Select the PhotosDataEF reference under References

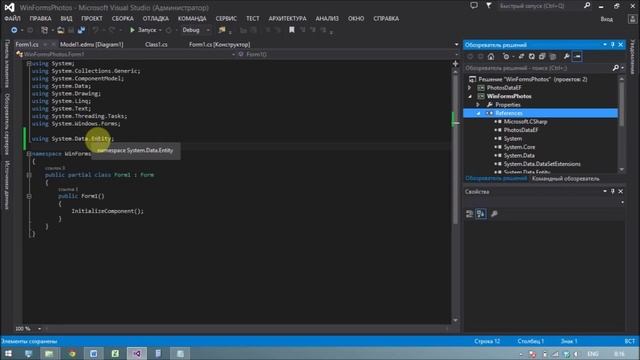[520, 130]
